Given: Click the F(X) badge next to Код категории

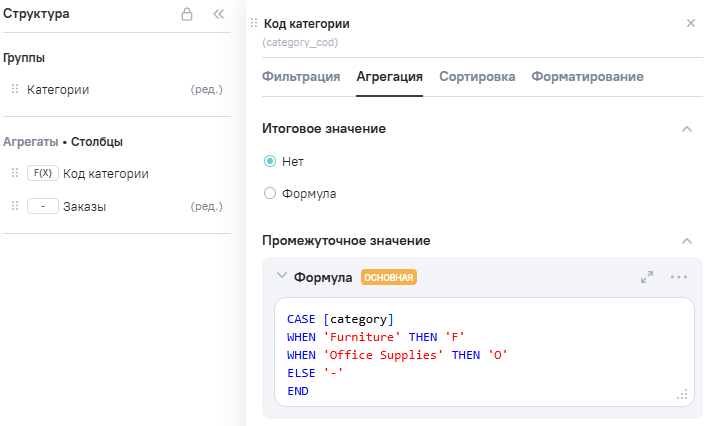Looking at the screenshot, I should pyautogui.click(x=42, y=173).
